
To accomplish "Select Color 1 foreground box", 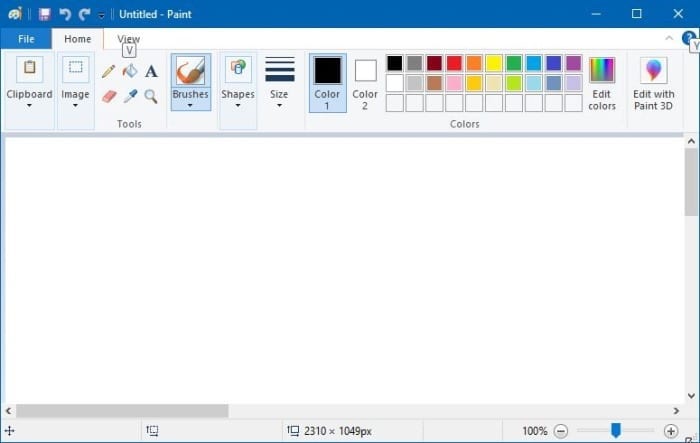I will (328, 83).
